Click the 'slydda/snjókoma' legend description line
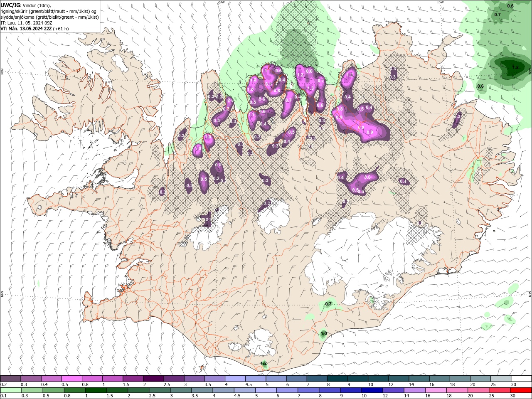The width and height of the screenshot is (532, 399). tap(49, 17)
